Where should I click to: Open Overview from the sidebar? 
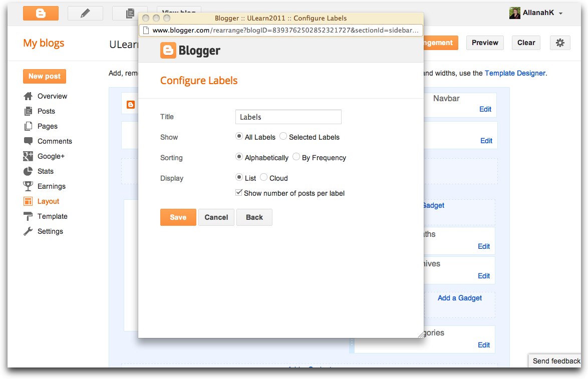tap(52, 96)
